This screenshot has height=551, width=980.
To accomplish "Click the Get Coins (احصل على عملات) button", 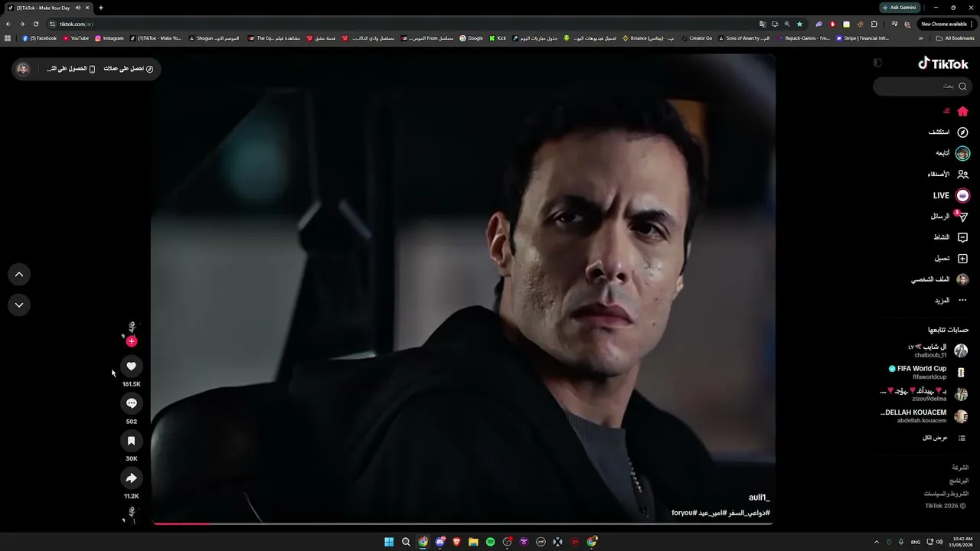I will coord(129,69).
